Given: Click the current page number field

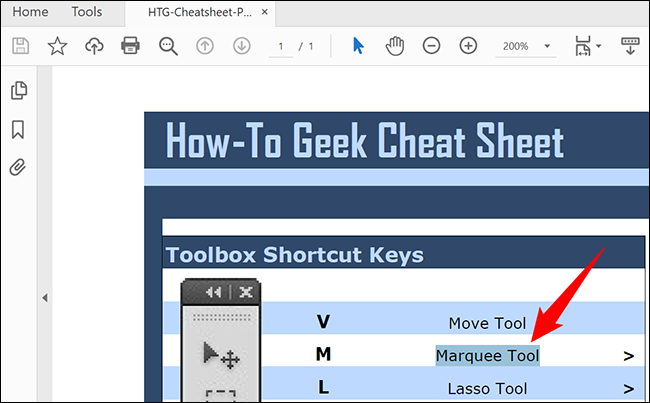Looking at the screenshot, I should [282, 47].
